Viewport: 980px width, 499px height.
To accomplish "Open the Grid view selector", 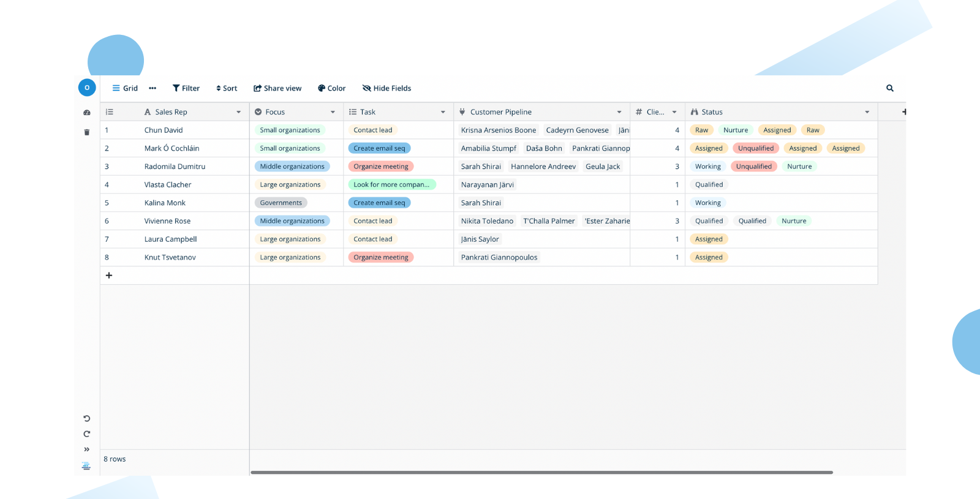I will [x=125, y=88].
